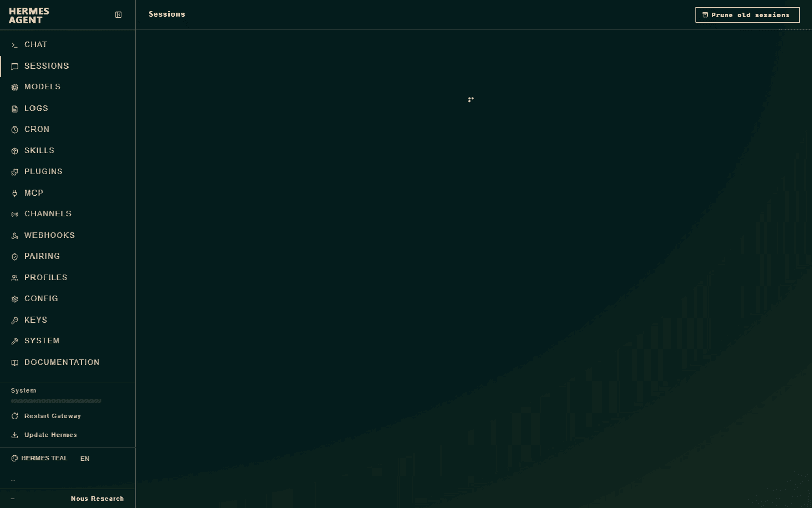Collapse the sidebar panel icon
812x508 pixels.
click(118, 15)
